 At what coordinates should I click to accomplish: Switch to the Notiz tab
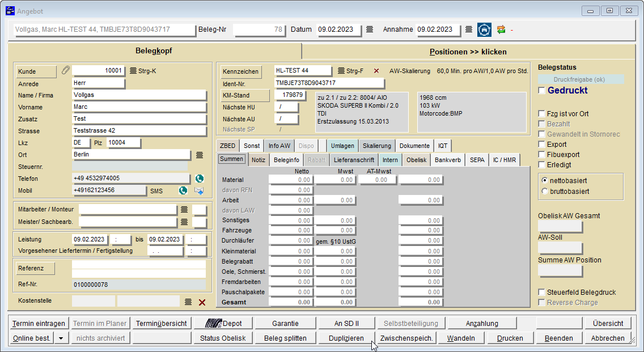coord(259,160)
